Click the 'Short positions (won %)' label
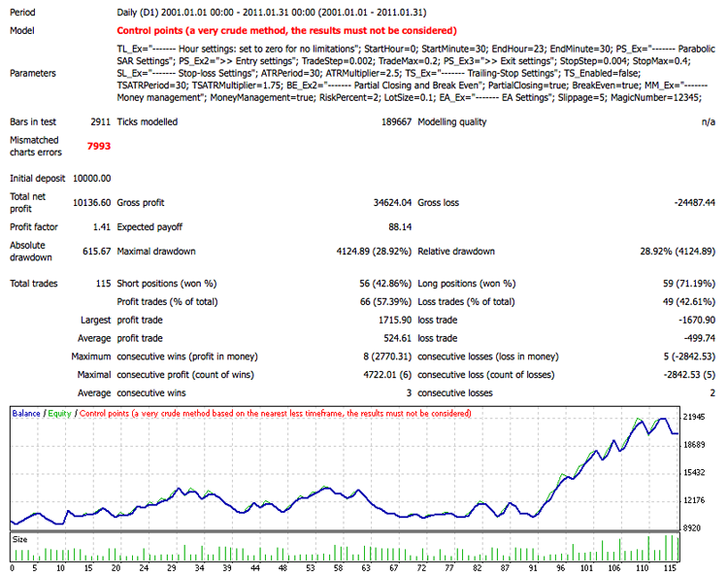 (x=167, y=284)
